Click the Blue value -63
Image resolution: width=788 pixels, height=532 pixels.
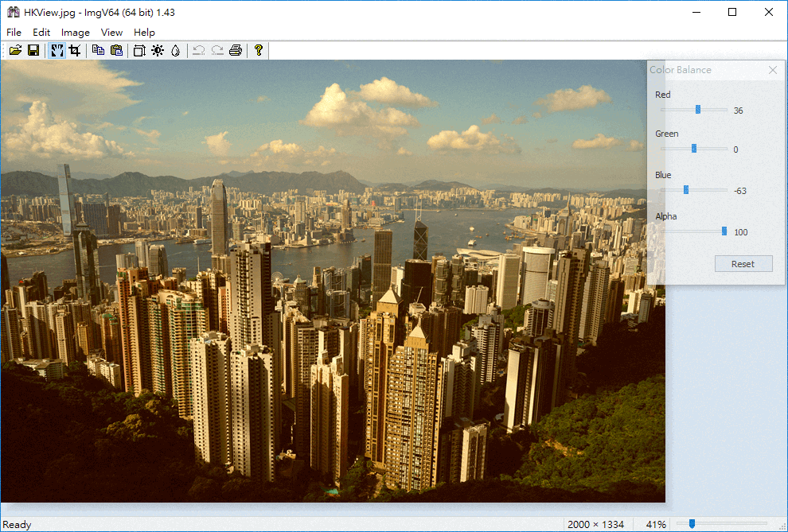[740, 191]
